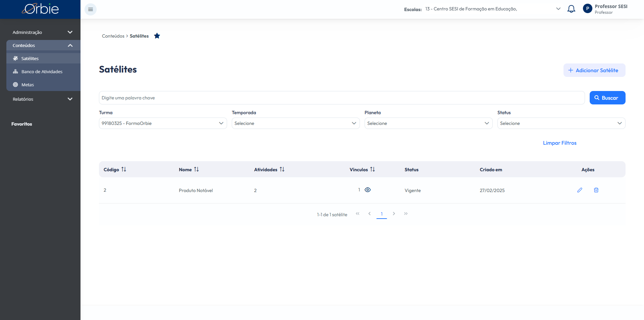Screen dimensions: 644x320
Task: Go to the next results page
Action: coord(394,214)
